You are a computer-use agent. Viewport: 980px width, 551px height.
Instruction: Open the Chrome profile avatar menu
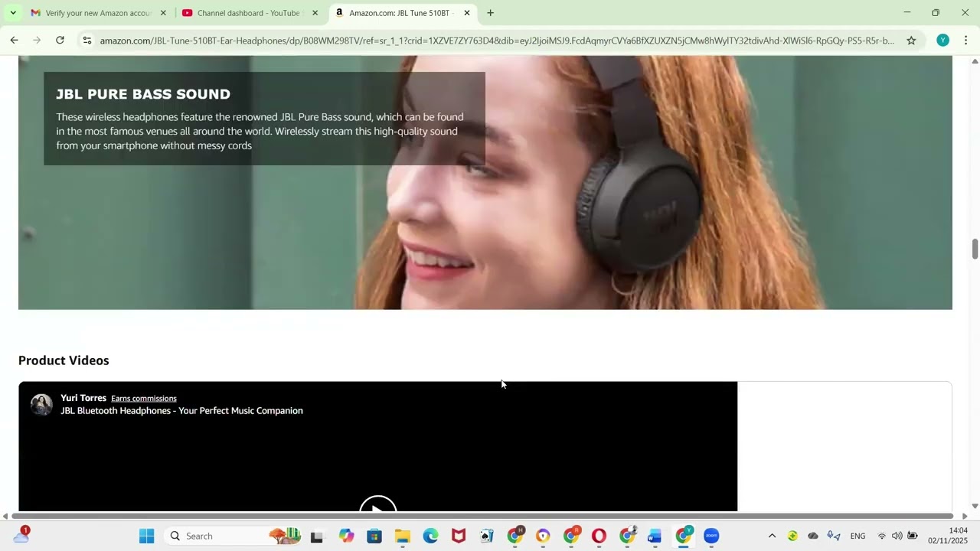point(942,41)
